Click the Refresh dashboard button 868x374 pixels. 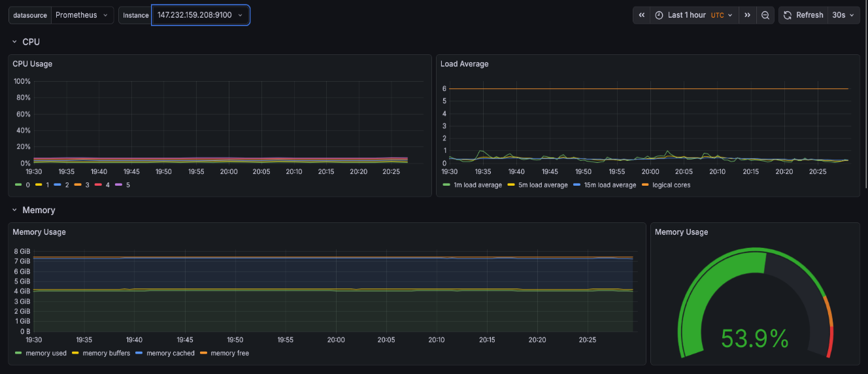(x=803, y=15)
